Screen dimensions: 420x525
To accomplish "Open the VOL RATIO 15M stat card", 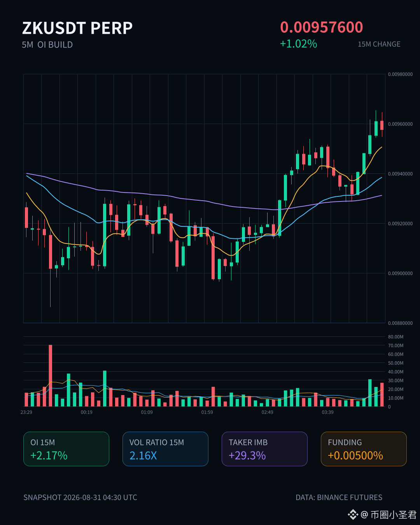I will pyautogui.click(x=165, y=449).
